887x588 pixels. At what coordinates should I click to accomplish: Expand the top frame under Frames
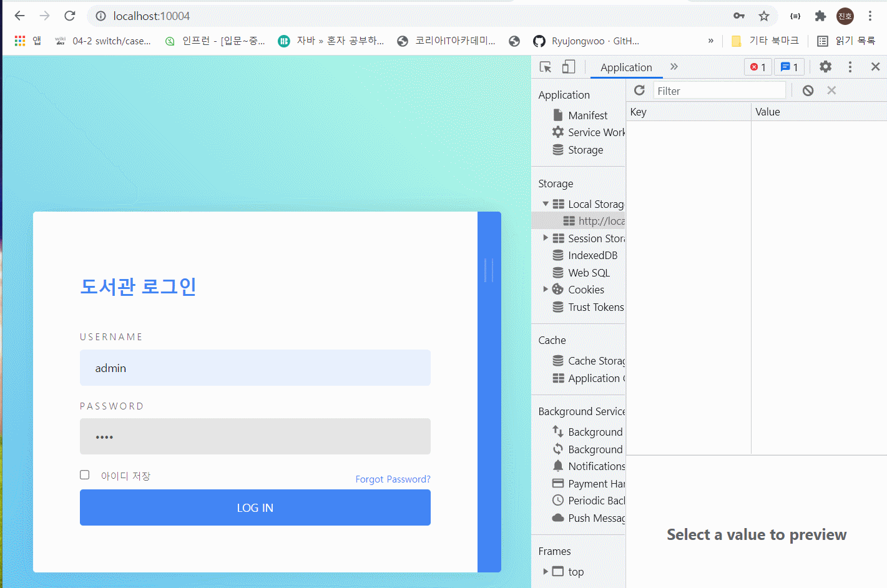pyautogui.click(x=546, y=571)
